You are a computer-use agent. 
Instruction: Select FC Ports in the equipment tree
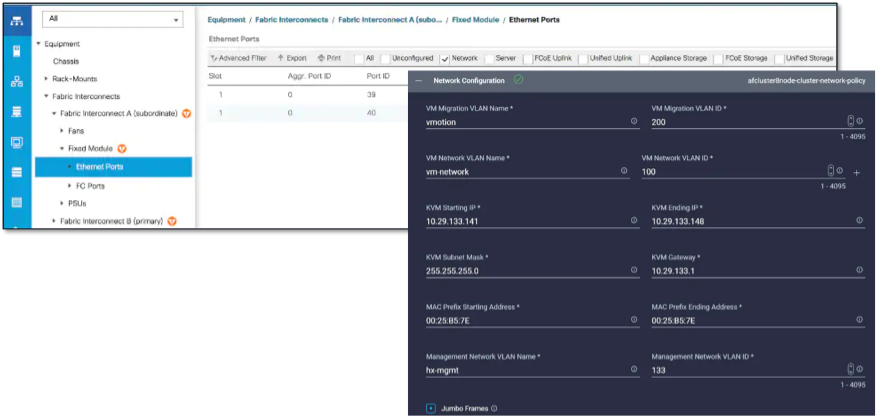pyautogui.click(x=90, y=185)
